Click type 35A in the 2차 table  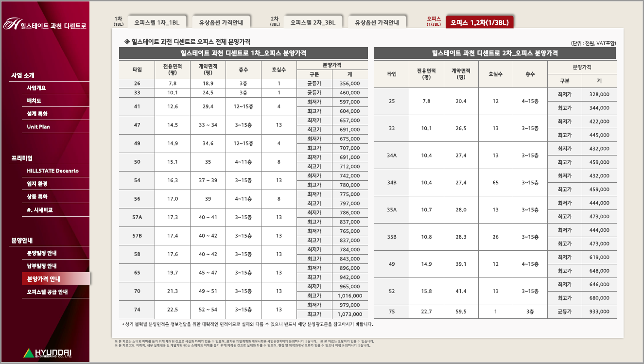click(x=392, y=210)
